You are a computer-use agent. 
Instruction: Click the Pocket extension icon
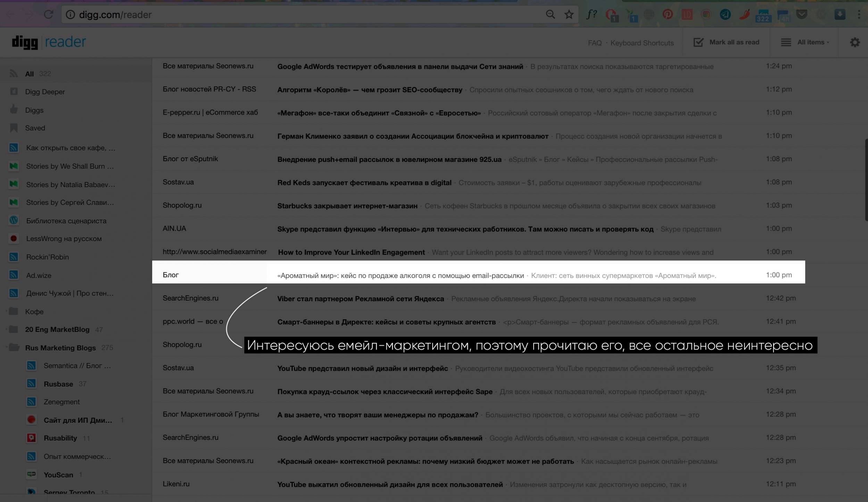pyautogui.click(x=801, y=15)
